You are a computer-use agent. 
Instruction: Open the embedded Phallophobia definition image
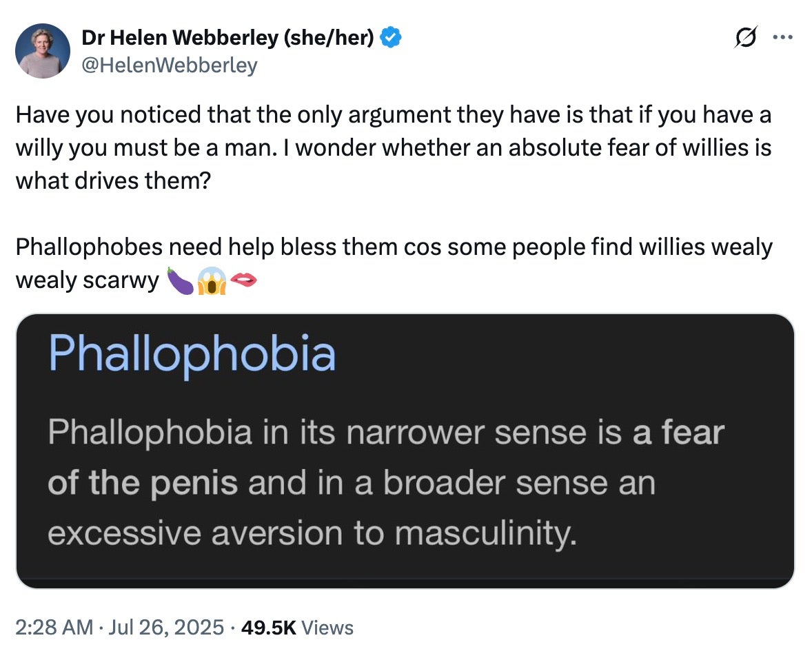click(405, 451)
